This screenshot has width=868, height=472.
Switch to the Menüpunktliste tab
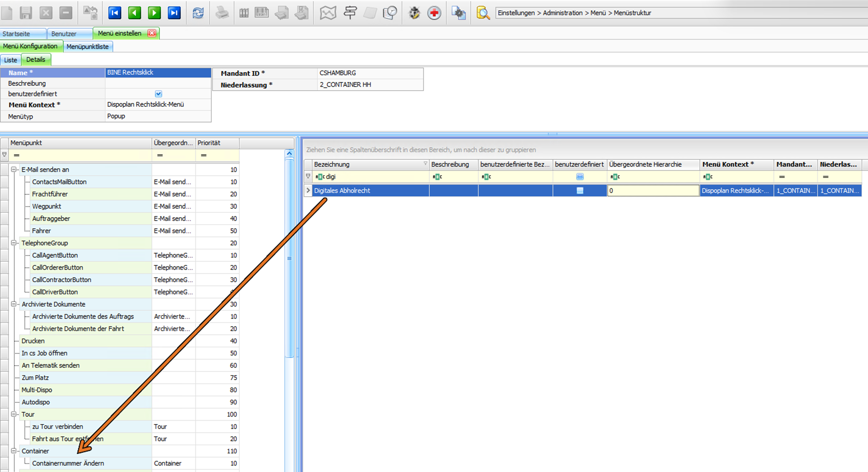tap(88, 47)
